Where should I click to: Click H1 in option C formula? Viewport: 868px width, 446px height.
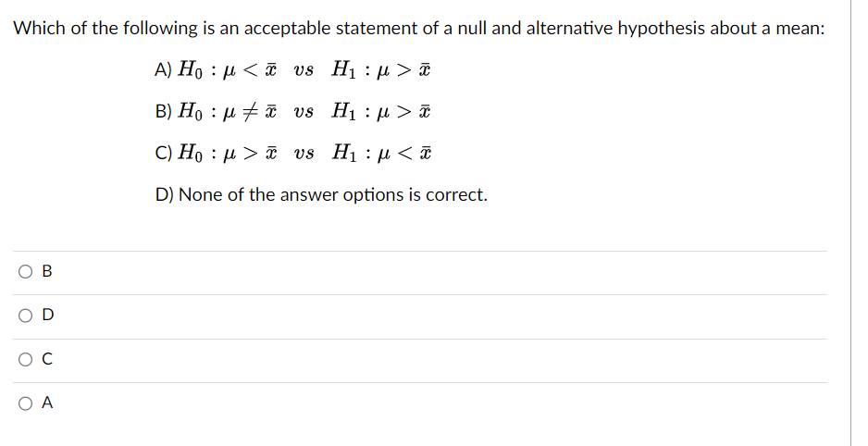coord(345,153)
